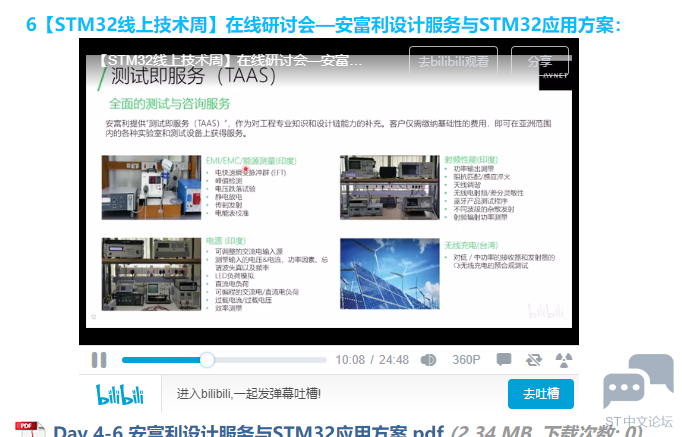Click the 去吐槽 button
The image size is (682, 437).
(x=541, y=394)
